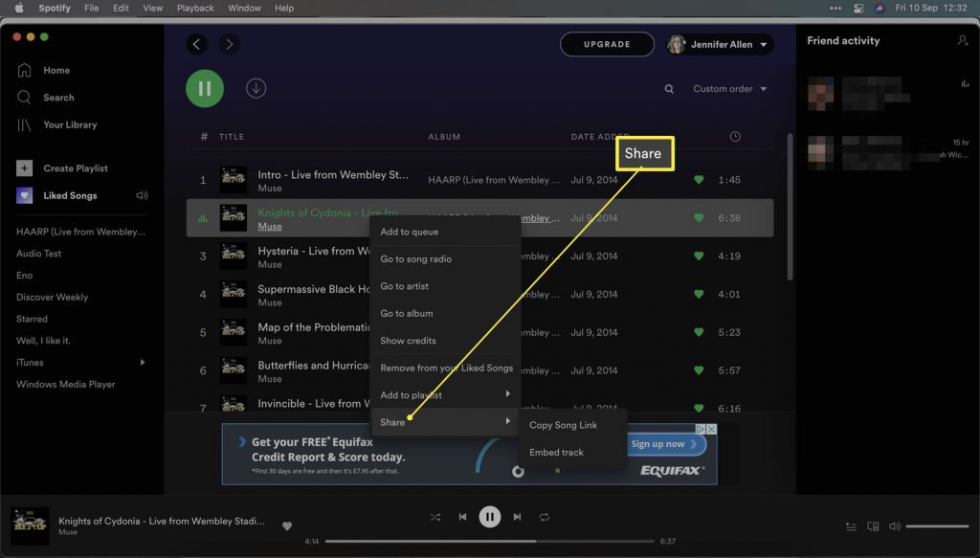
Task: Click the Siri icon in menu bar
Action: [880, 8]
